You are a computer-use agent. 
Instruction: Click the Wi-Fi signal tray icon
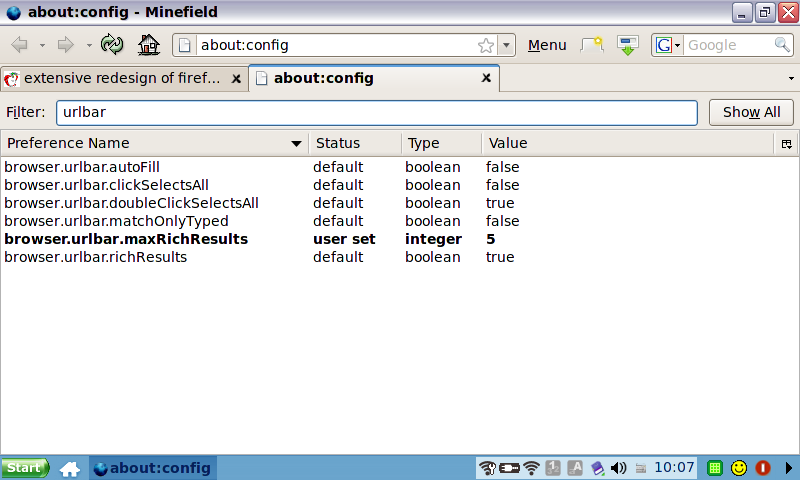pos(532,468)
